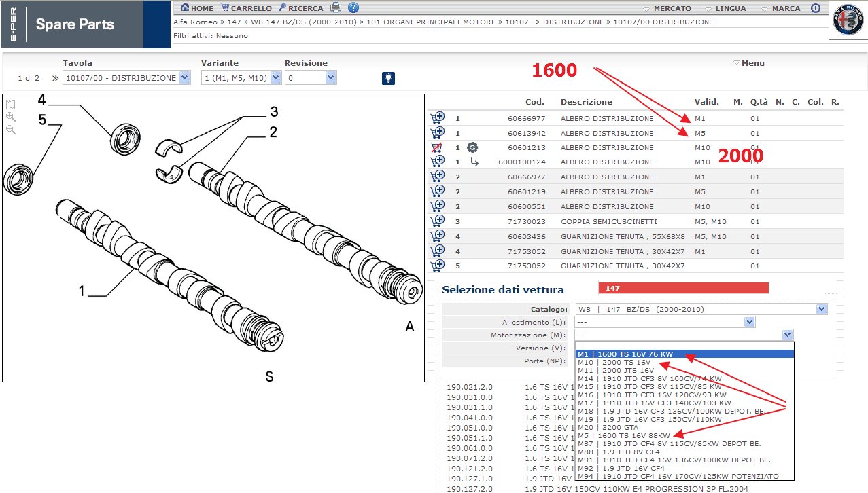Click the superseded-part gear icon for 60601213
868x493 pixels.
point(472,147)
